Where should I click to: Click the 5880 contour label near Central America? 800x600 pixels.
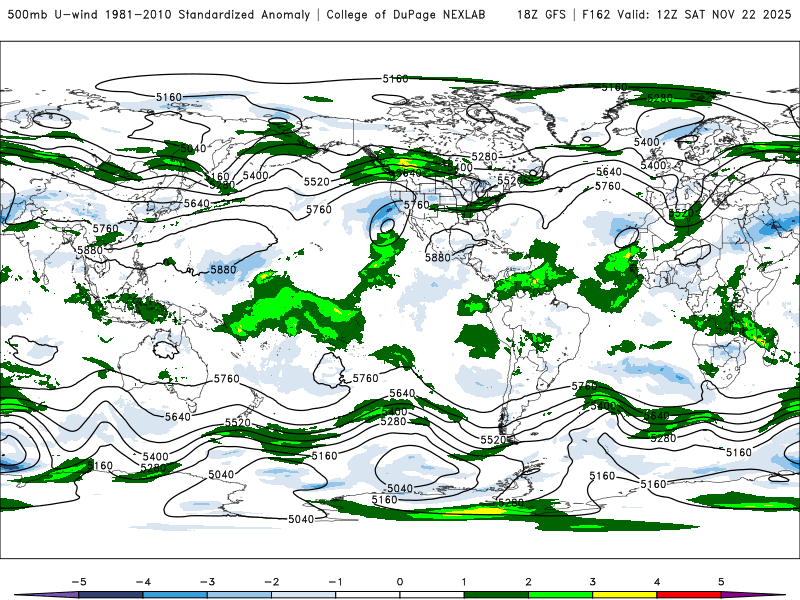(438, 258)
